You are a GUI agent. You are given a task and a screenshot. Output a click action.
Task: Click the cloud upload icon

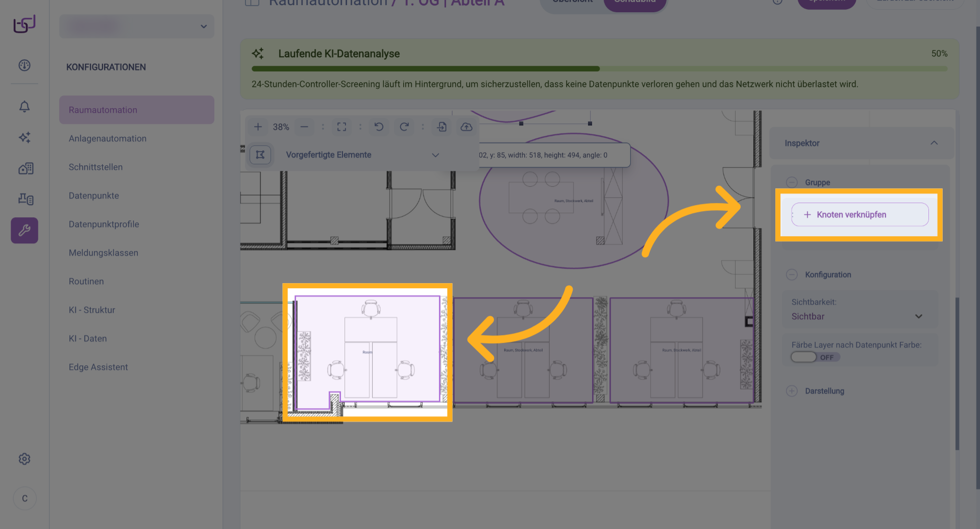coord(466,127)
